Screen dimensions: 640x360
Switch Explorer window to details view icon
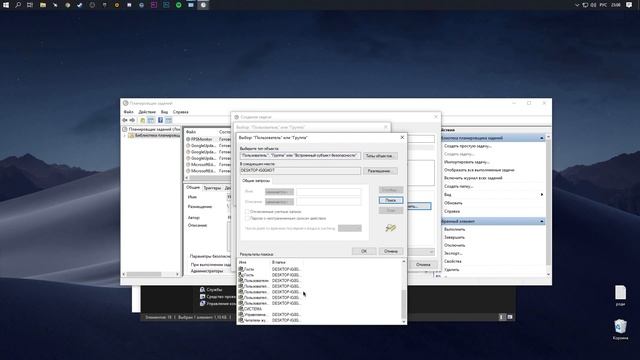click(502, 317)
